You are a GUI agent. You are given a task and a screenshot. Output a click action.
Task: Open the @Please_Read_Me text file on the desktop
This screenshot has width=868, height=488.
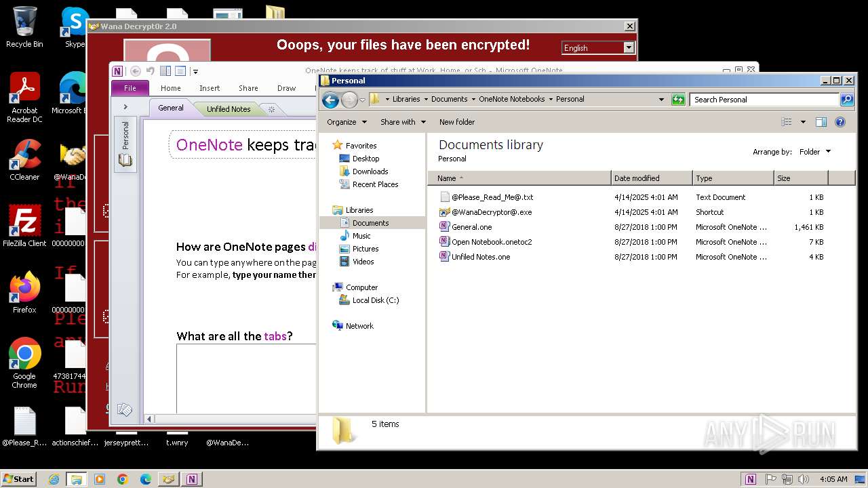coord(24,427)
